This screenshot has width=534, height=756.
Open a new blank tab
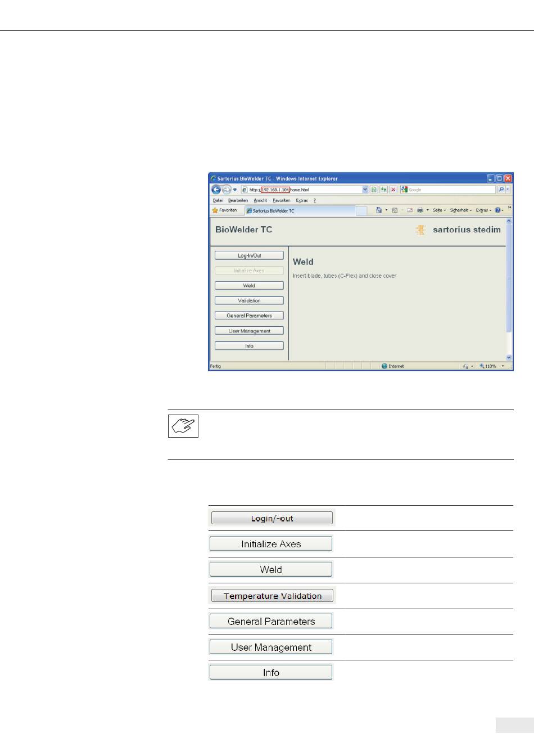[x=361, y=211]
